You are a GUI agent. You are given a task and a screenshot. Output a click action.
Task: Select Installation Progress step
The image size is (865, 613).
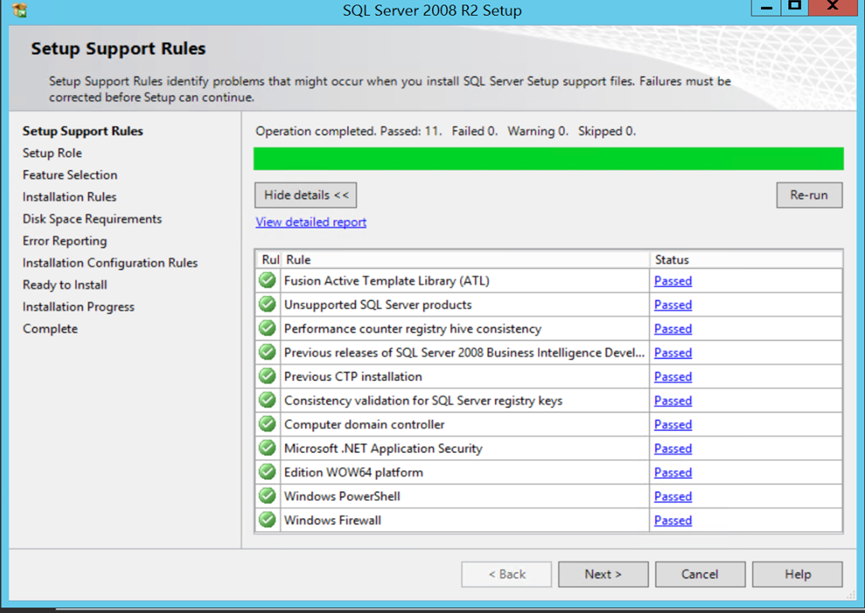click(x=78, y=307)
